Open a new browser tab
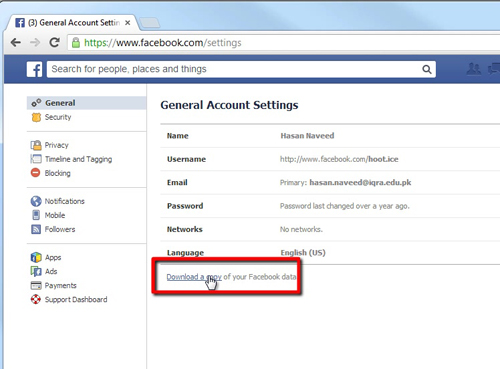This screenshot has height=369, width=500. click(149, 23)
